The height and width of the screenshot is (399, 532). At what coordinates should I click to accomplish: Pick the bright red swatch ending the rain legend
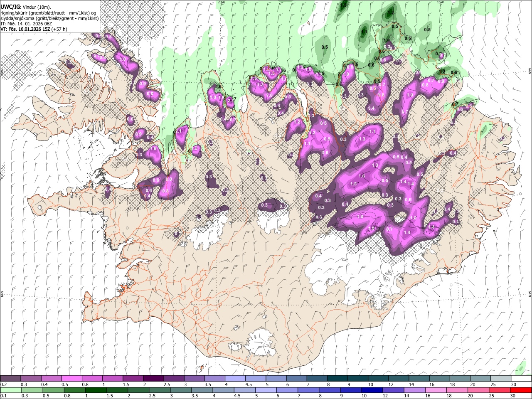521,390
